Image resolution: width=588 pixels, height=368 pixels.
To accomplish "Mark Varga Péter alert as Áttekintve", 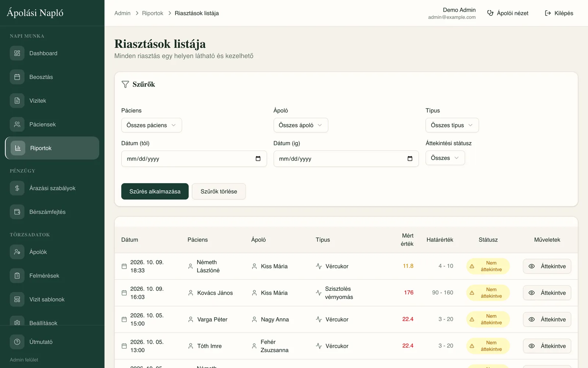I will [x=547, y=319].
